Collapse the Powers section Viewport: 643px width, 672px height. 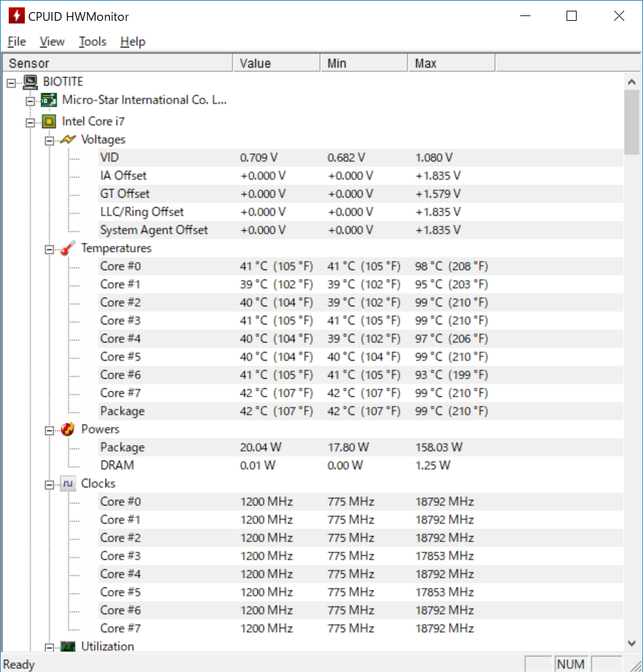pos(49,431)
